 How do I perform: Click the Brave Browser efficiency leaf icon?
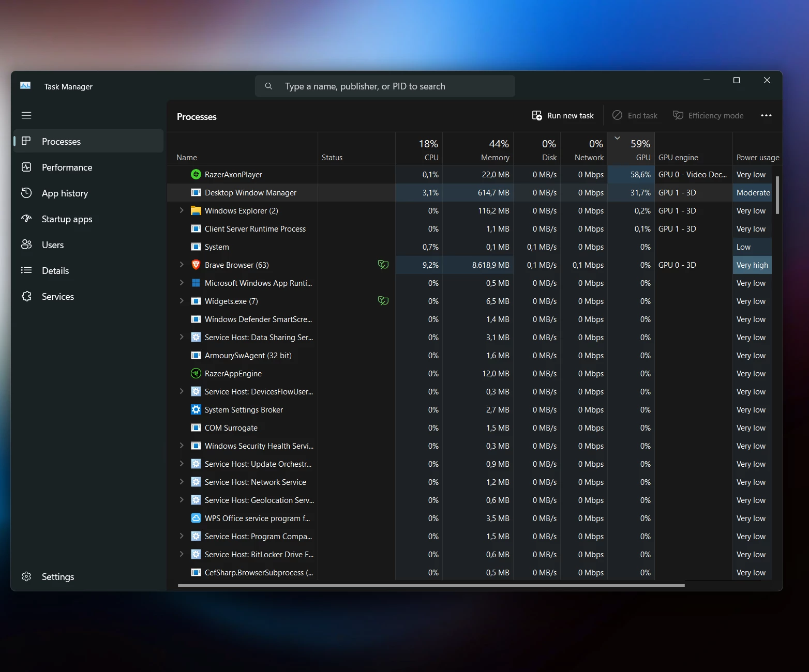[x=383, y=265]
